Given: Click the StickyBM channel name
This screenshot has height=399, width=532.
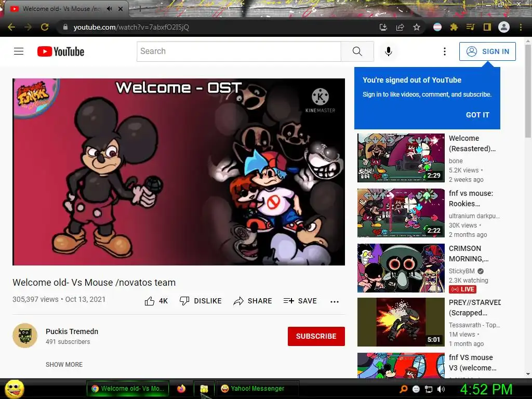Looking at the screenshot, I should pos(462,271).
